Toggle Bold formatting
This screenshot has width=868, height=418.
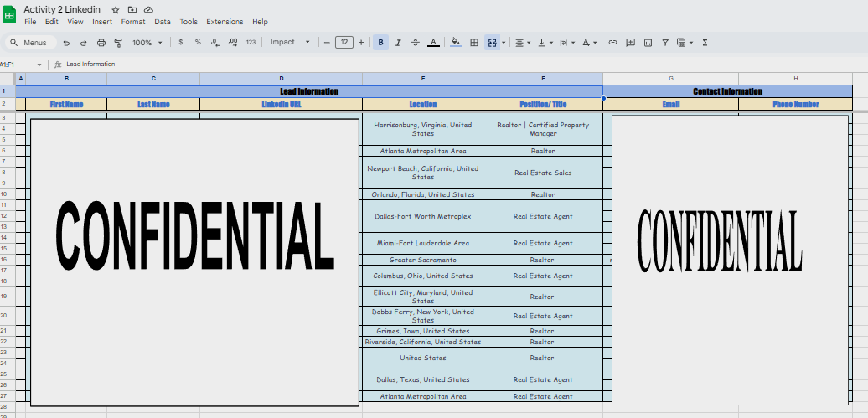[381, 43]
